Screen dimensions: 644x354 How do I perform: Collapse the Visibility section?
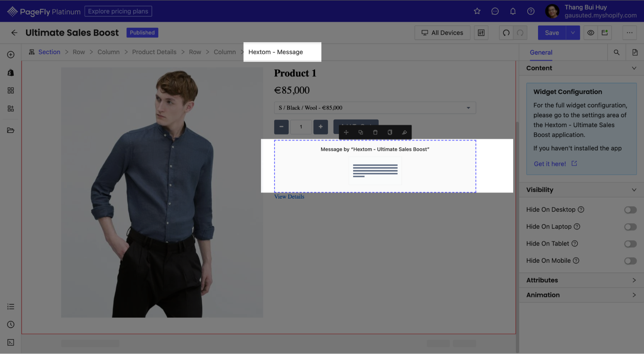click(x=582, y=190)
